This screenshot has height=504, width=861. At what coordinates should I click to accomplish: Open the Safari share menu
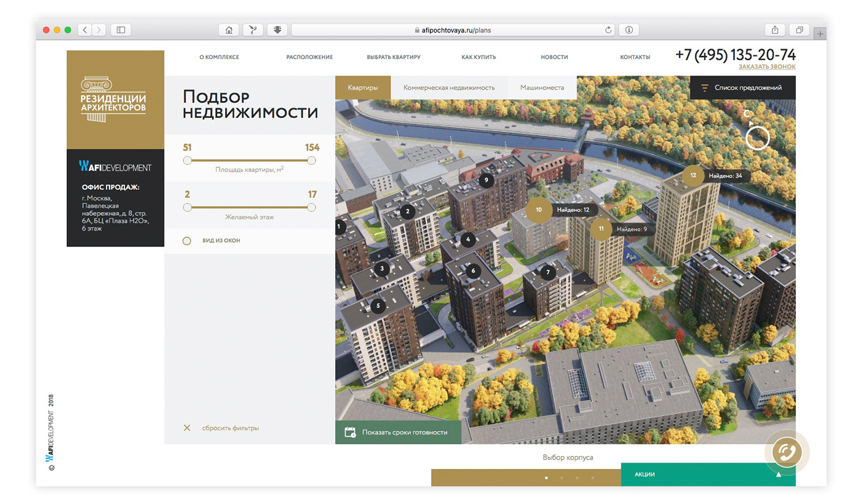coord(776,30)
